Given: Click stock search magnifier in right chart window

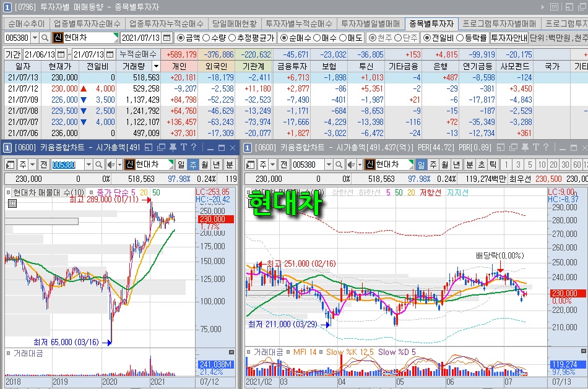Looking at the screenshot, I should click(339, 165).
